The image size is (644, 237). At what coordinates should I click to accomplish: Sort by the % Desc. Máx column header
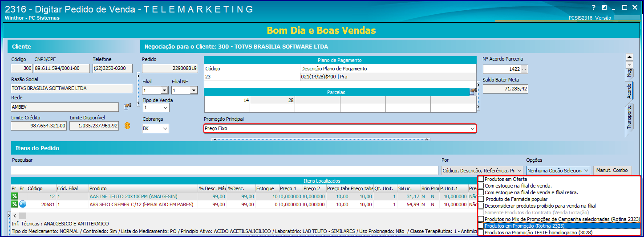click(212, 188)
